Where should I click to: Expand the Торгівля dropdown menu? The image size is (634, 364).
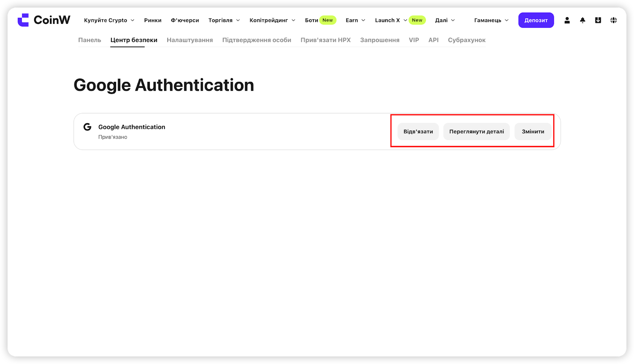224,20
